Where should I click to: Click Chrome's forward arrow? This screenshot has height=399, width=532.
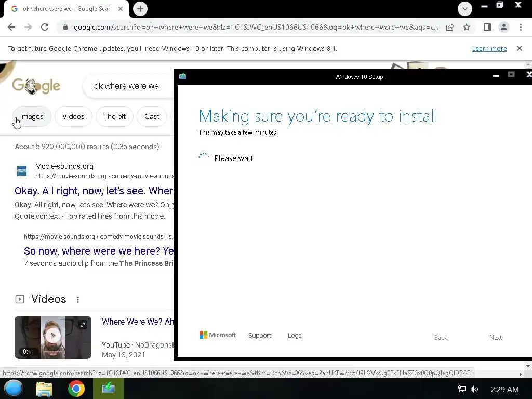(x=28, y=27)
